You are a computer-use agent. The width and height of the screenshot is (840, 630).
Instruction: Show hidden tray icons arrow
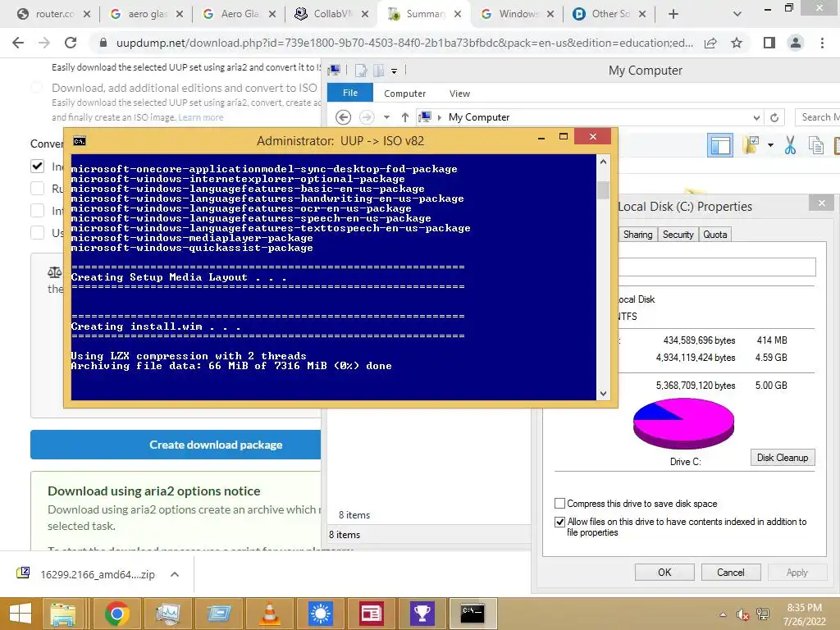pos(723,614)
